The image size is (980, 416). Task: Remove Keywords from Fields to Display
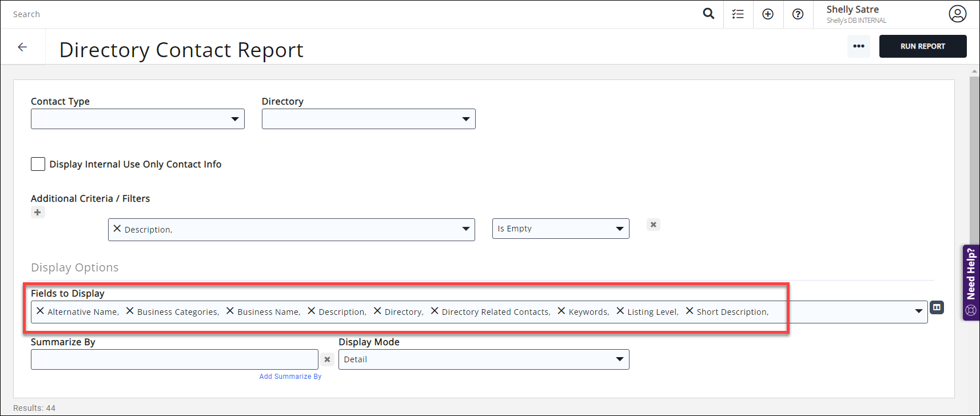pyautogui.click(x=561, y=311)
